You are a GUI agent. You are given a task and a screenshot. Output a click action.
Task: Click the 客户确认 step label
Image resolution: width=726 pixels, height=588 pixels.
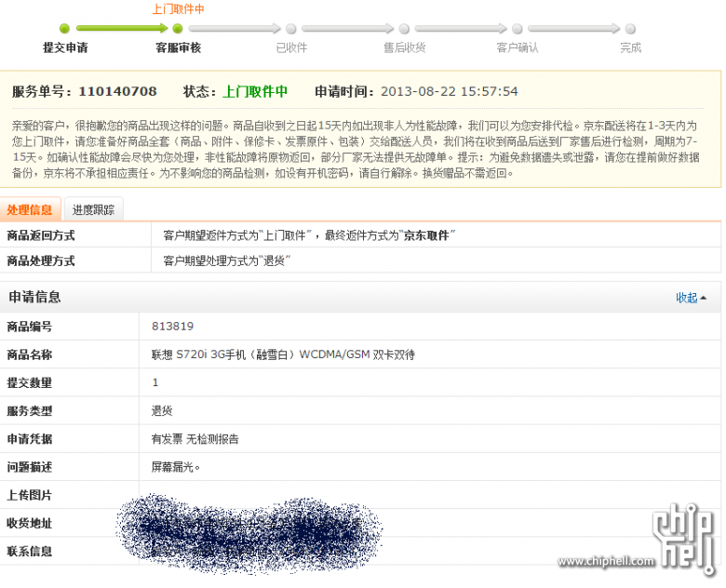[518, 47]
